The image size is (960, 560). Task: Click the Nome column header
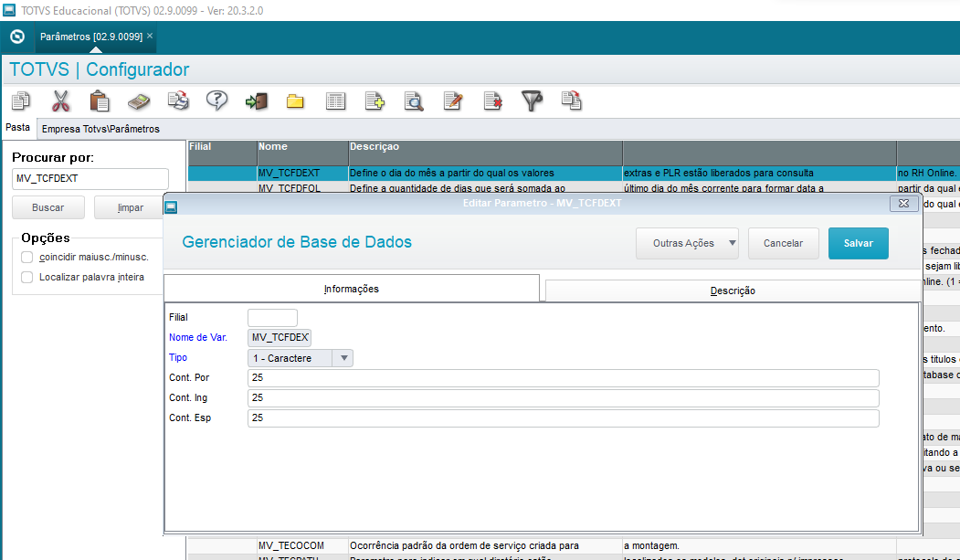point(302,153)
